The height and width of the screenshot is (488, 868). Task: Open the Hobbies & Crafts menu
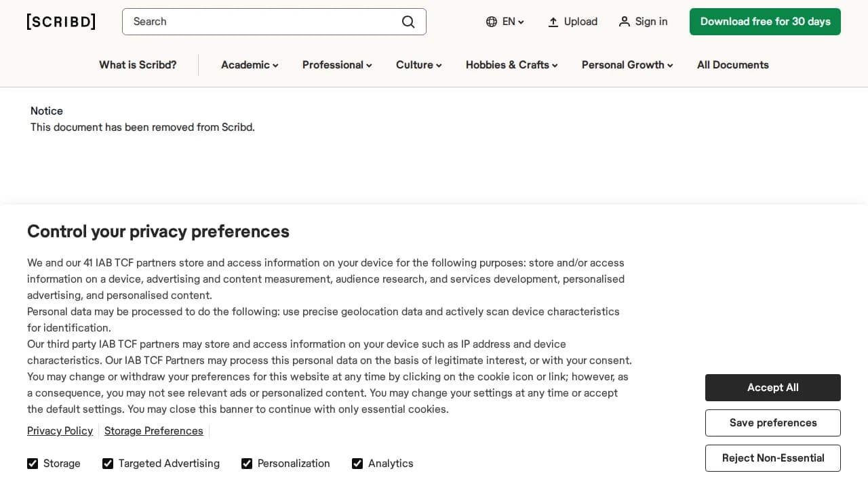point(511,64)
